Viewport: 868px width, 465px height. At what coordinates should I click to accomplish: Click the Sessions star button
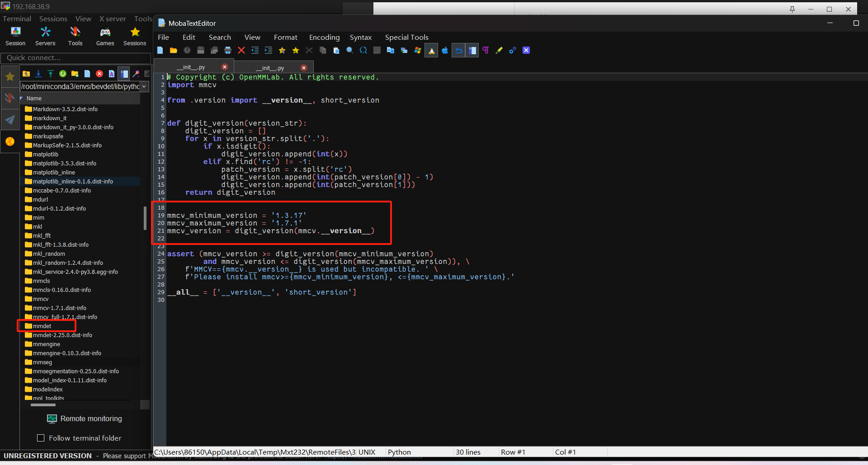pos(135,36)
